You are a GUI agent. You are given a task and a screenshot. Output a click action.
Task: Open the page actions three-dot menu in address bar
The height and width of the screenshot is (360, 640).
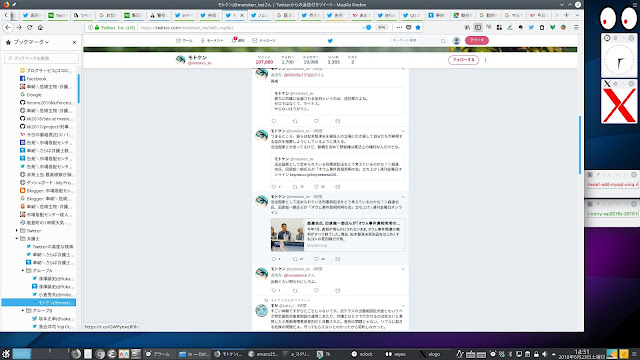tap(399, 27)
